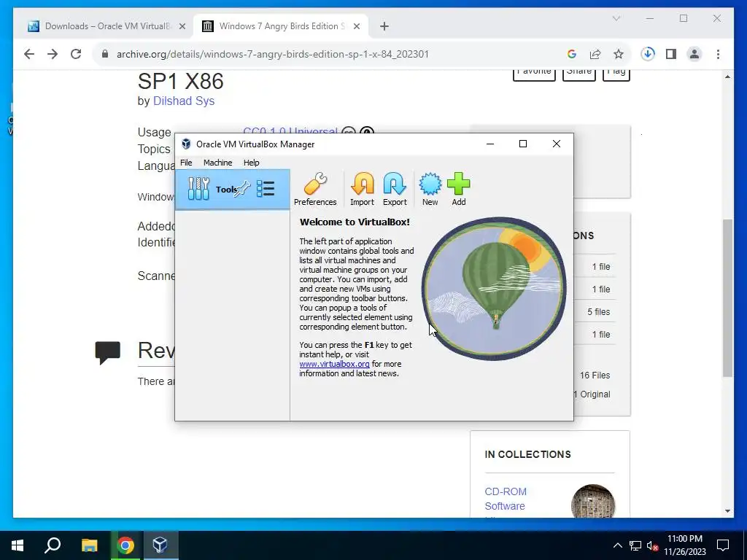This screenshot has height=560, width=747.
Task: Click the Google icon in address bar
Action: 572,54
